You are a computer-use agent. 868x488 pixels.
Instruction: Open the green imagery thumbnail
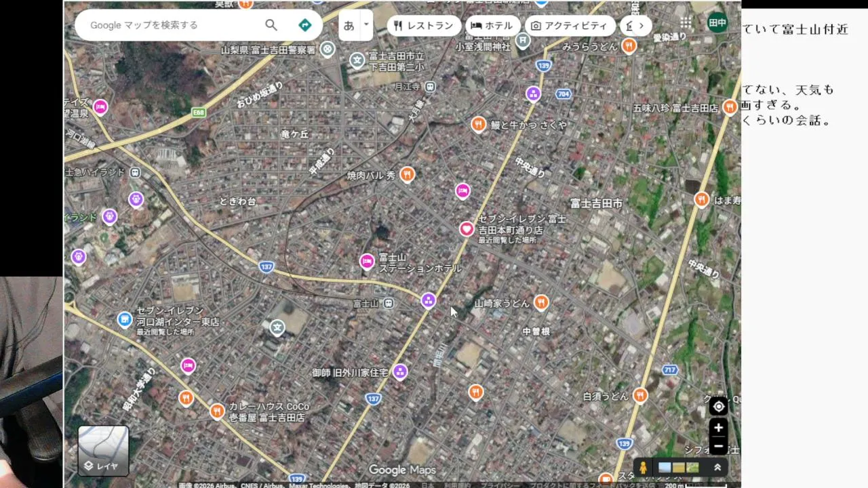pyautogui.click(x=692, y=468)
